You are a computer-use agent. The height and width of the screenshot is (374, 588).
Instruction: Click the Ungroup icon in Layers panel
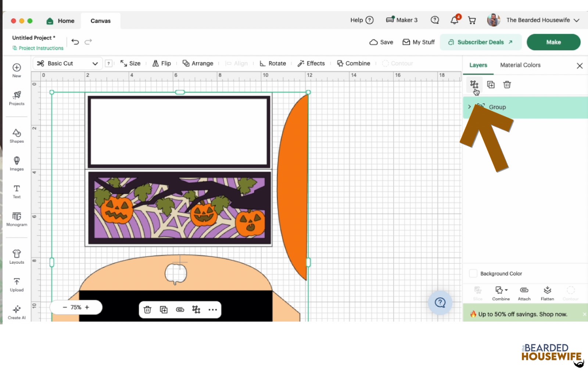[474, 85]
